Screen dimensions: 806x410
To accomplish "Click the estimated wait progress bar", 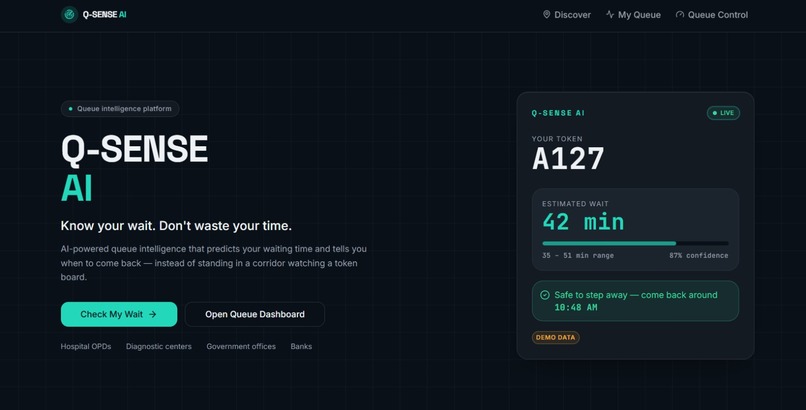I will (x=635, y=243).
